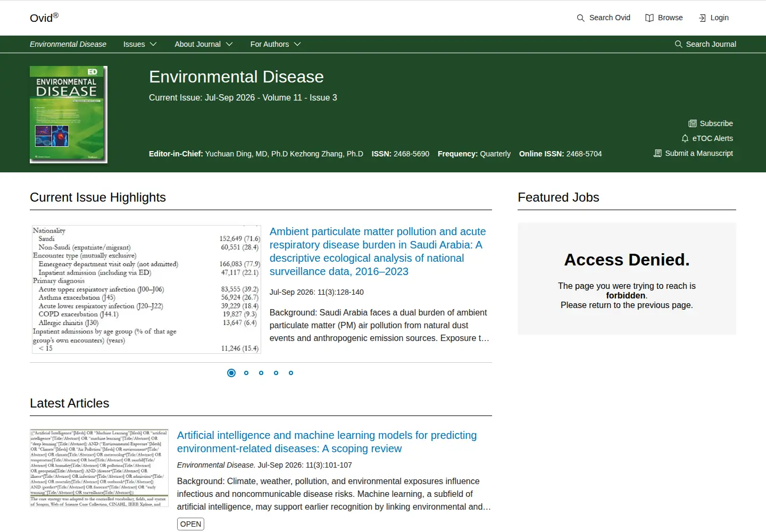Click the Browse book icon
Screen dimensions: 766x532
click(x=649, y=18)
